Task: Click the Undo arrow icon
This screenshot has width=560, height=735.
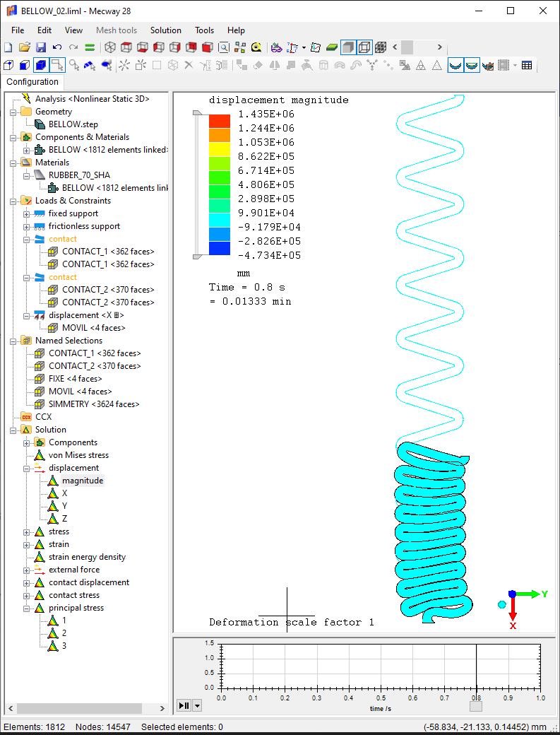Action: click(57, 47)
